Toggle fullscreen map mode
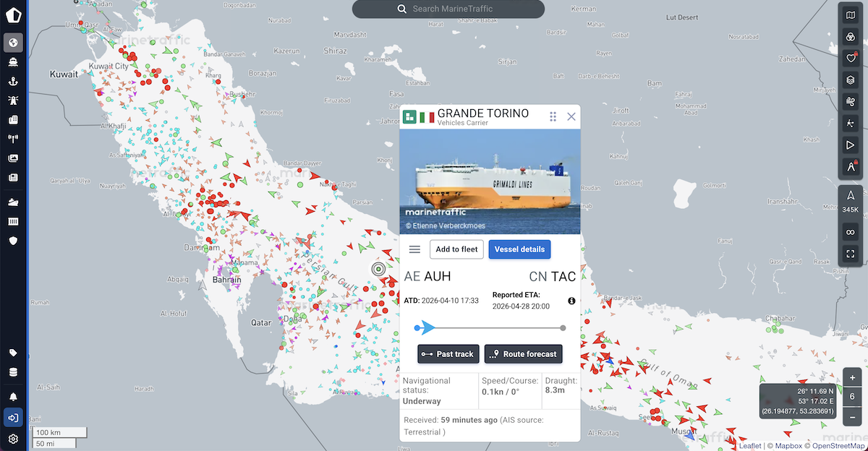 [850, 254]
